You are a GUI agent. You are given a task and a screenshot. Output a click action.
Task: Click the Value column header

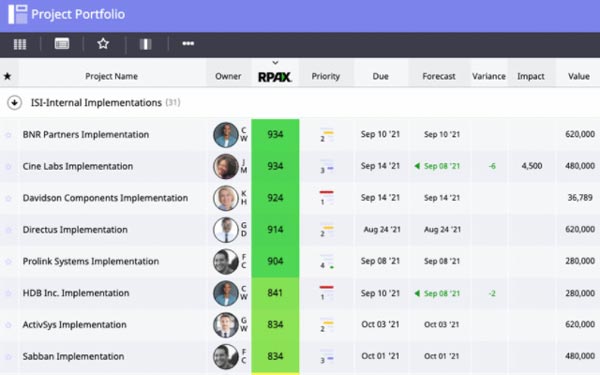coord(579,76)
